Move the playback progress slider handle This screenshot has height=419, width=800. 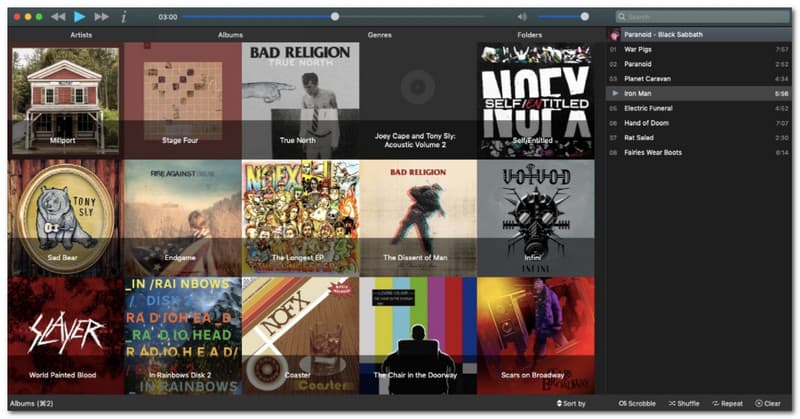click(335, 17)
